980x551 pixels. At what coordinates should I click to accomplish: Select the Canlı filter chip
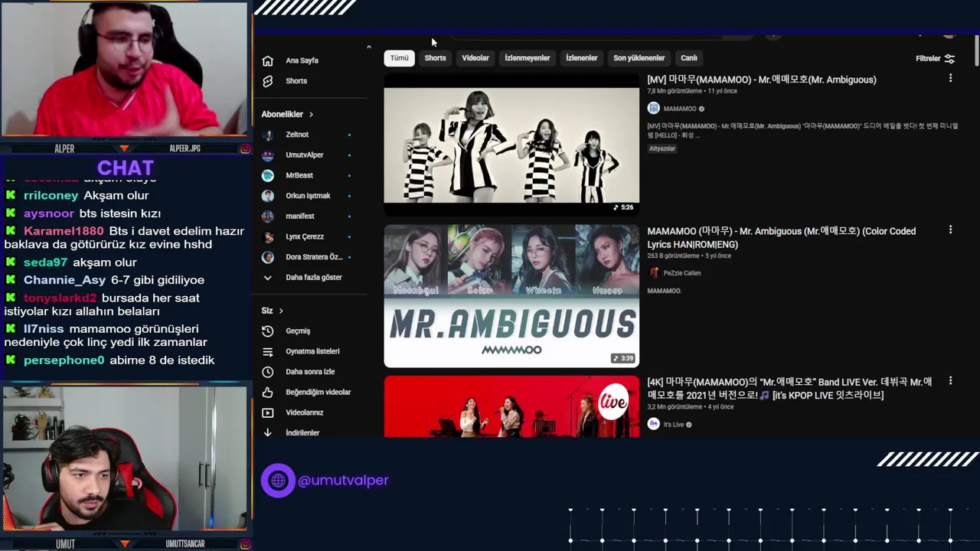(x=689, y=58)
